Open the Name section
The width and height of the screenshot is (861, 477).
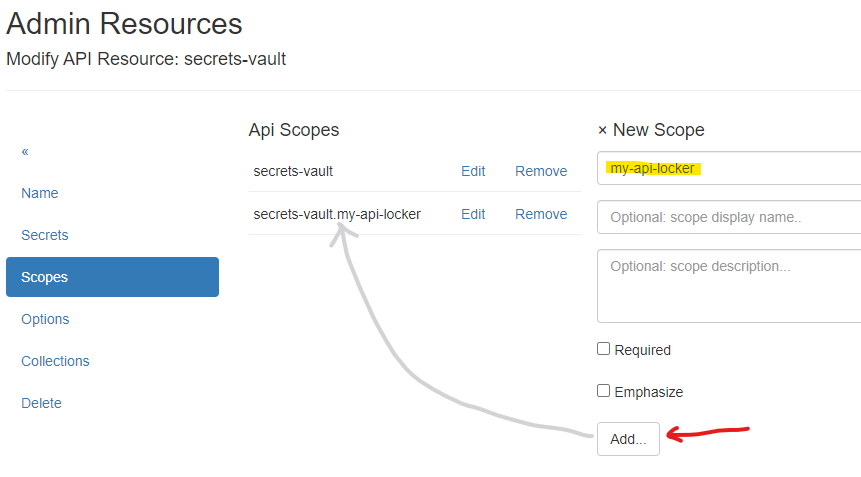point(40,193)
